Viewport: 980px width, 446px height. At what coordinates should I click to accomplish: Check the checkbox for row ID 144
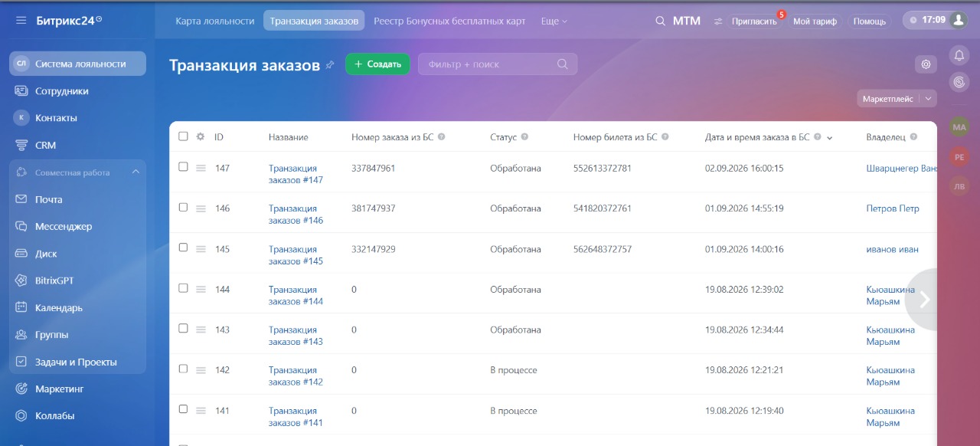183,288
